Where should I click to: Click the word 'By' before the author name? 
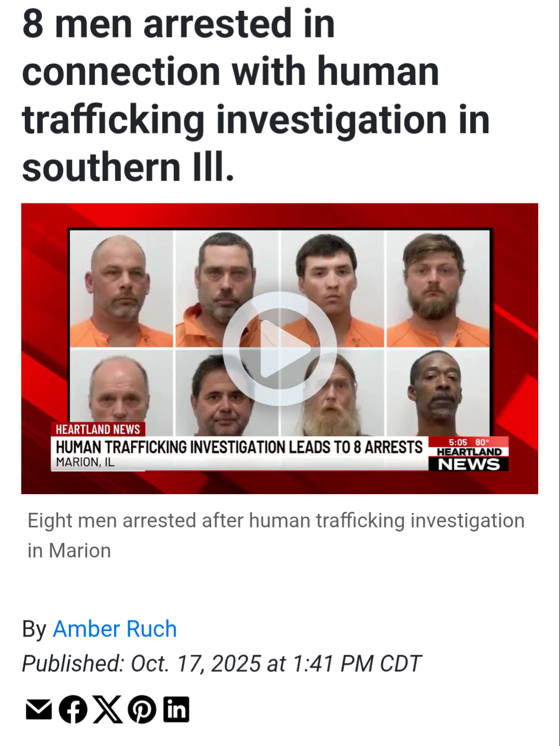[34, 629]
